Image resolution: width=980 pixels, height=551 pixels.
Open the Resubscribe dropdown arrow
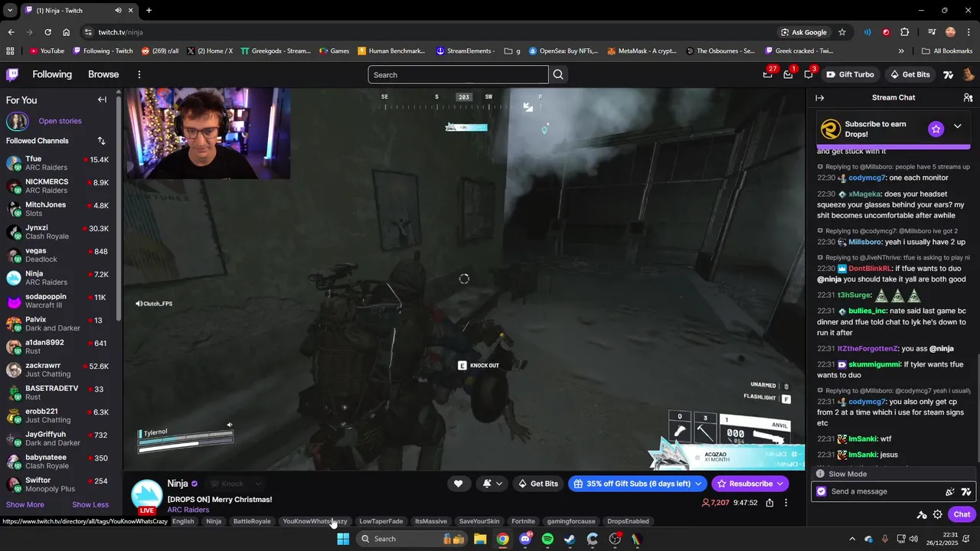(x=780, y=484)
